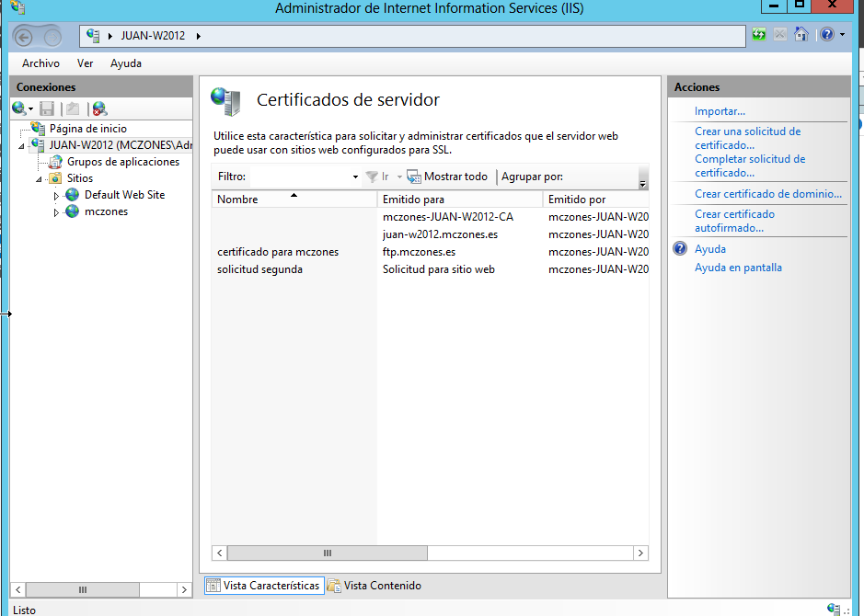Click the create connection globe icon

coord(17,108)
